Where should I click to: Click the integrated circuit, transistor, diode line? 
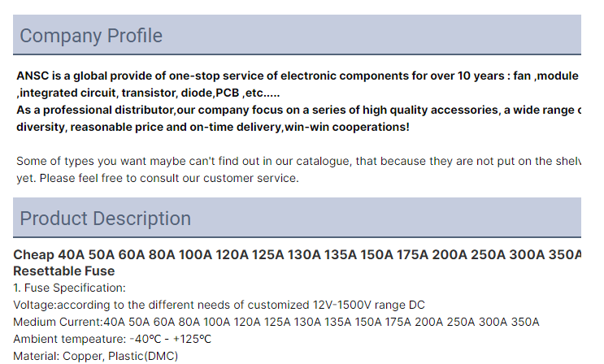pyautogui.click(x=148, y=93)
